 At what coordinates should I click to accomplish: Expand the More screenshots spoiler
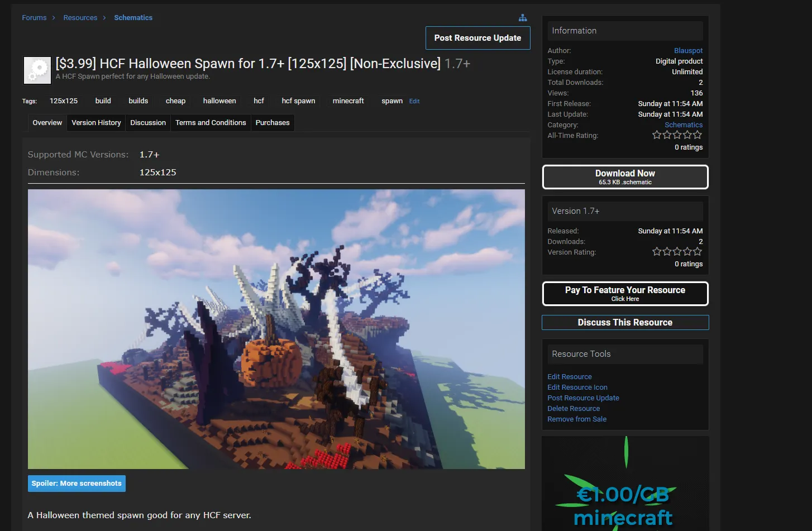coord(77,484)
